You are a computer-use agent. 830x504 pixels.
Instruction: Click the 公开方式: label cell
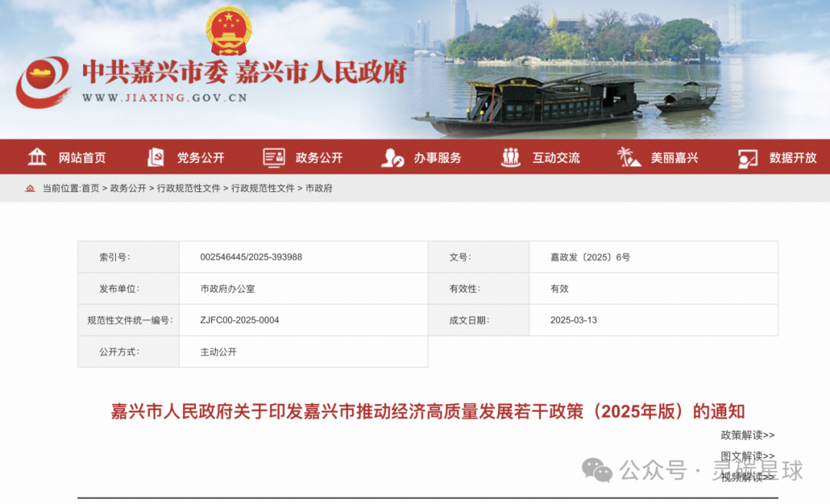coord(128,352)
